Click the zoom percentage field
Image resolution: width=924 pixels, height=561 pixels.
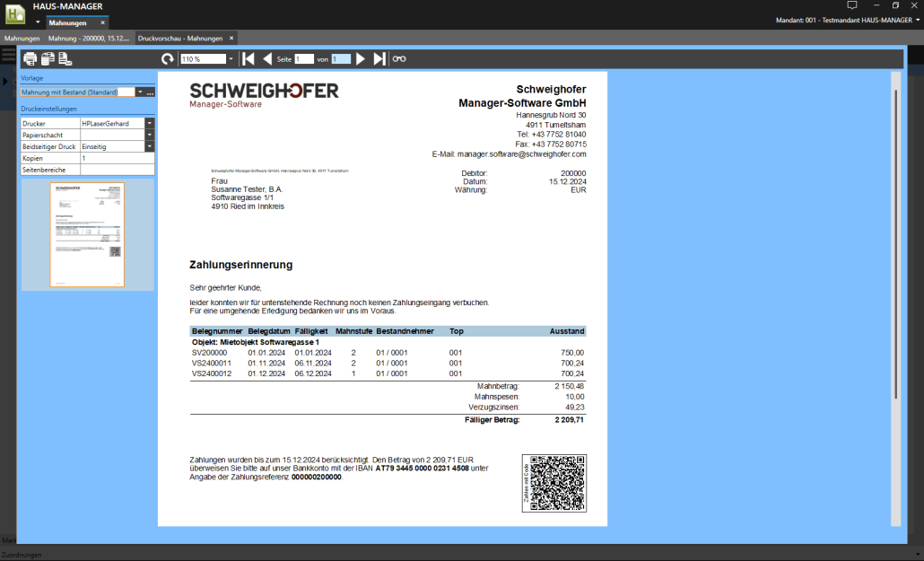coord(204,59)
